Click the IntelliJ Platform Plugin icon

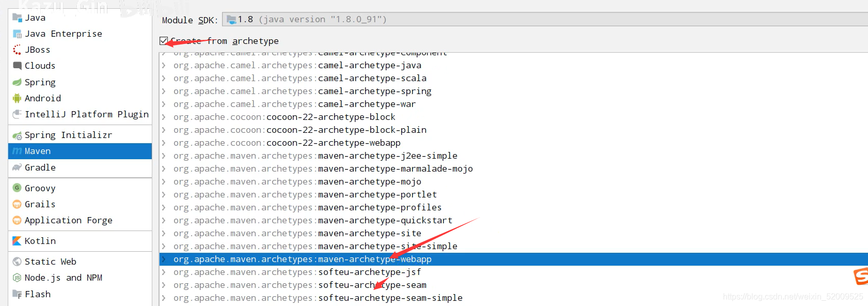pyautogui.click(x=17, y=114)
